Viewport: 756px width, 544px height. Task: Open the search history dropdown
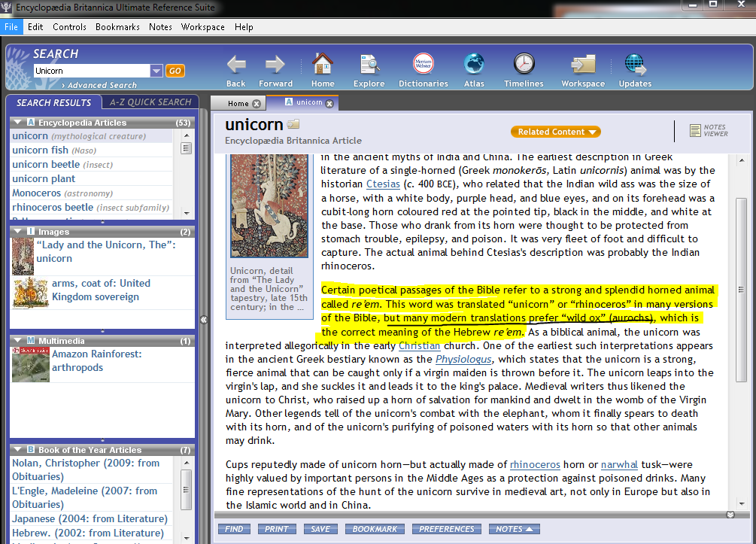click(x=156, y=71)
